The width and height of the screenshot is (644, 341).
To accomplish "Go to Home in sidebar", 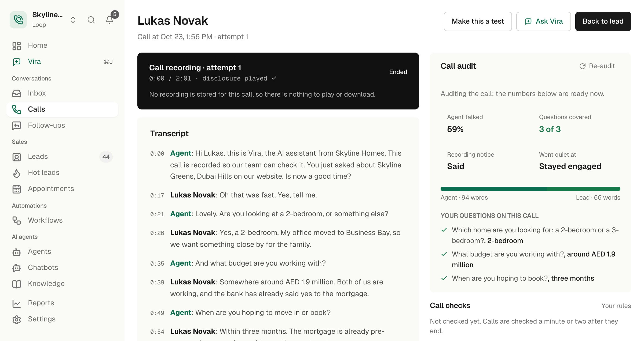I will point(62,45).
